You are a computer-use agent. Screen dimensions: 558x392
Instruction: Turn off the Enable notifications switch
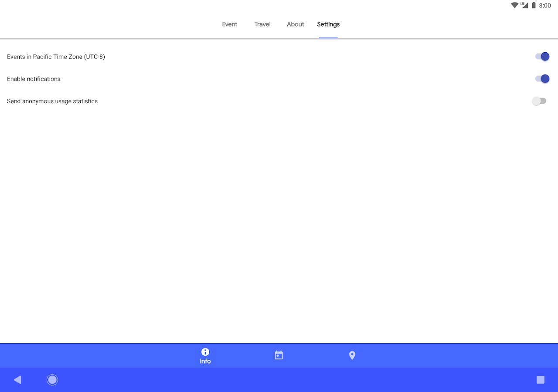click(x=542, y=79)
